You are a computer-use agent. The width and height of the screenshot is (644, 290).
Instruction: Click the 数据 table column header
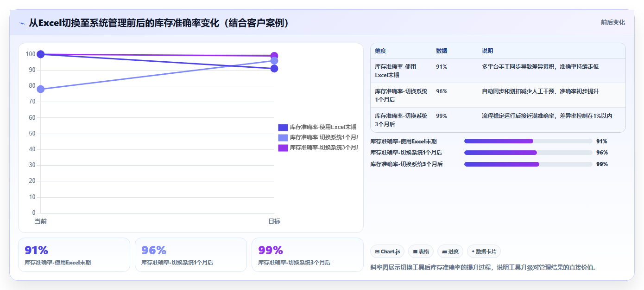[x=442, y=51]
